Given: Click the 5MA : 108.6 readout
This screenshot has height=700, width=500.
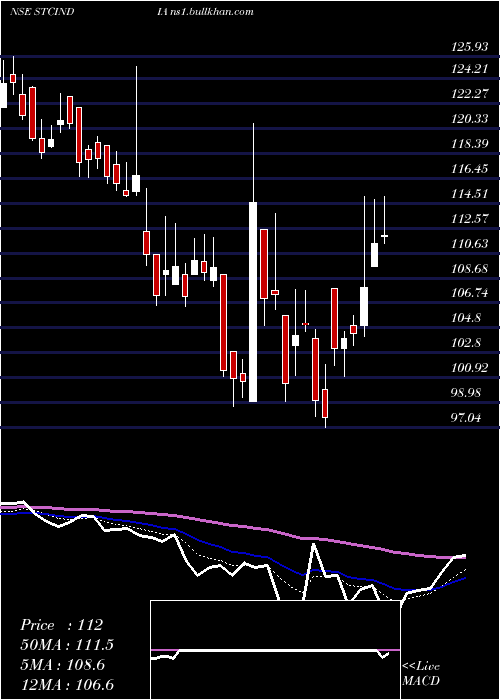Looking at the screenshot, I should click(x=62, y=665).
